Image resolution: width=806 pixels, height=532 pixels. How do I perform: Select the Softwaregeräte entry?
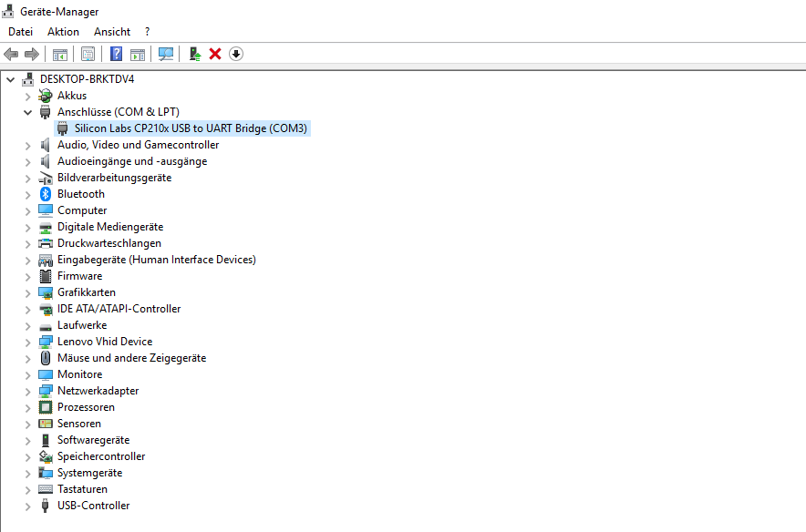(x=94, y=440)
